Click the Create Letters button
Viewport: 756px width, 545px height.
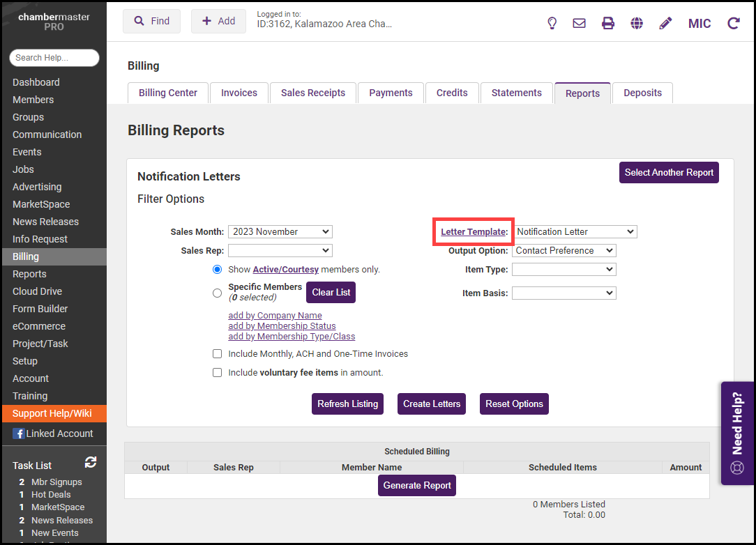[431, 404]
